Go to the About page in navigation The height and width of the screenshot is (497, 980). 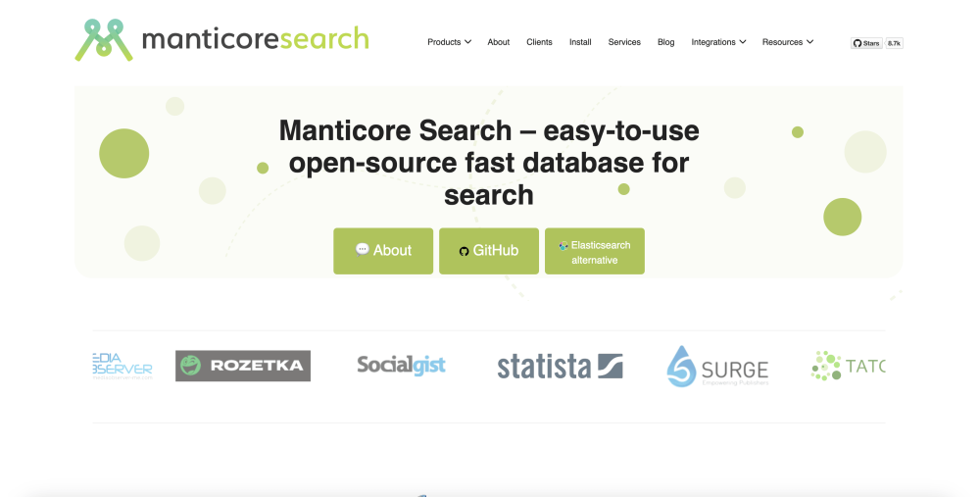pos(498,42)
